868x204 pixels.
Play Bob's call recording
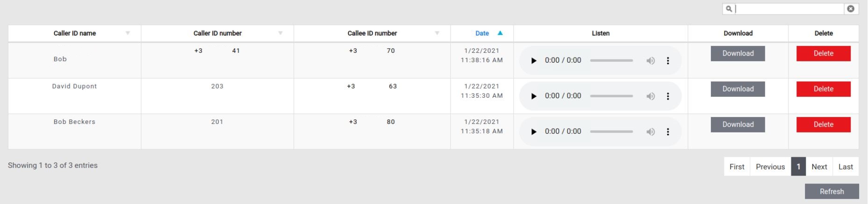click(534, 61)
